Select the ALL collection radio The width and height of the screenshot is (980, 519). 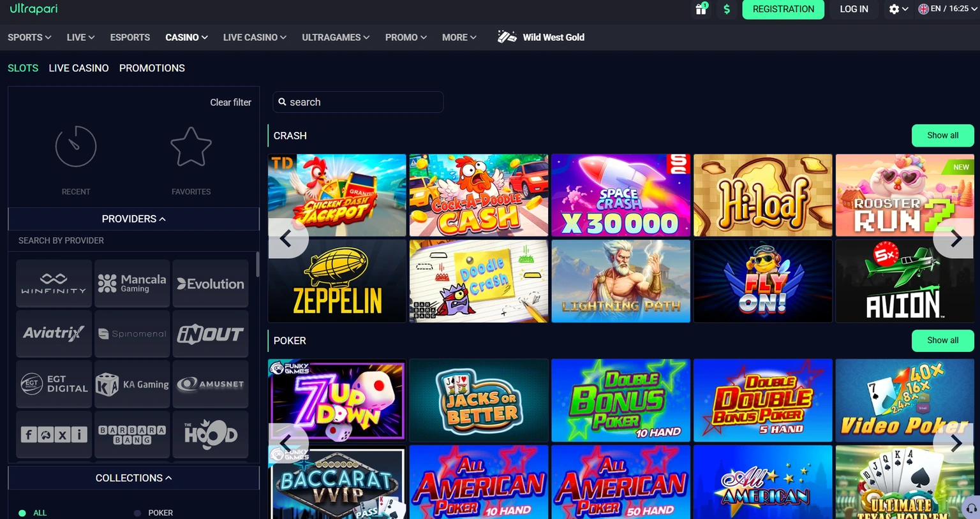point(22,513)
